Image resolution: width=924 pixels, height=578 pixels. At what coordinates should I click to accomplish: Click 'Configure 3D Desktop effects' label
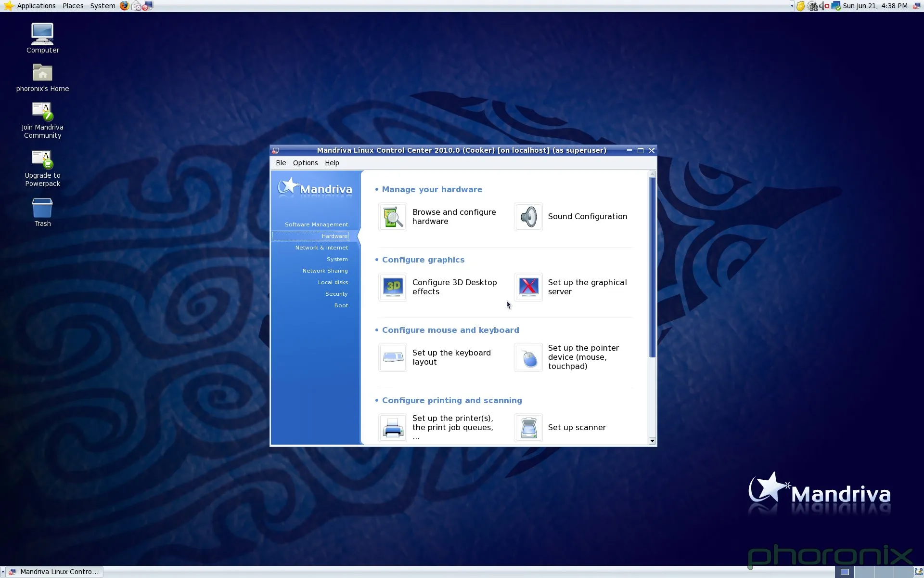pos(454,287)
